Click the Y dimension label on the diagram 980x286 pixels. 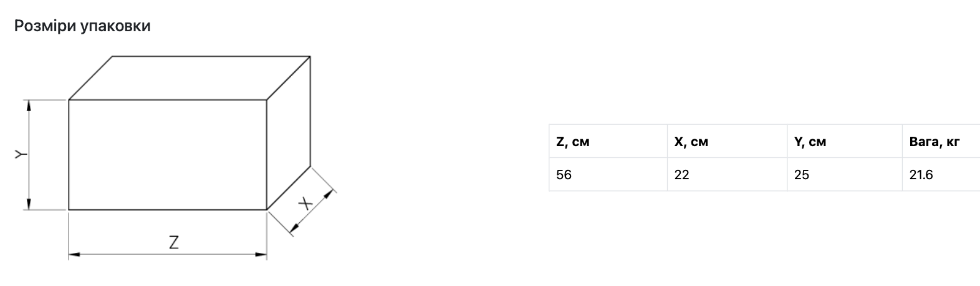20,154
